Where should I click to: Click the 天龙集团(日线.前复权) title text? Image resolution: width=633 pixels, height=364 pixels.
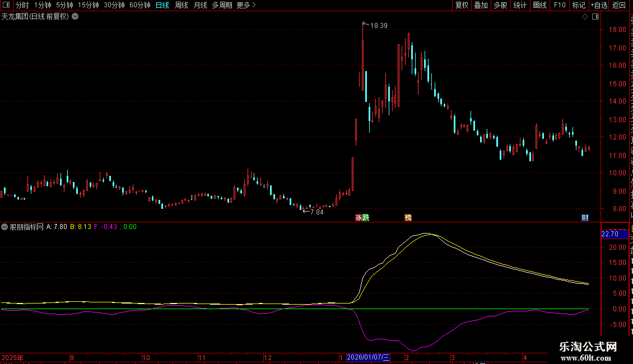(35, 17)
